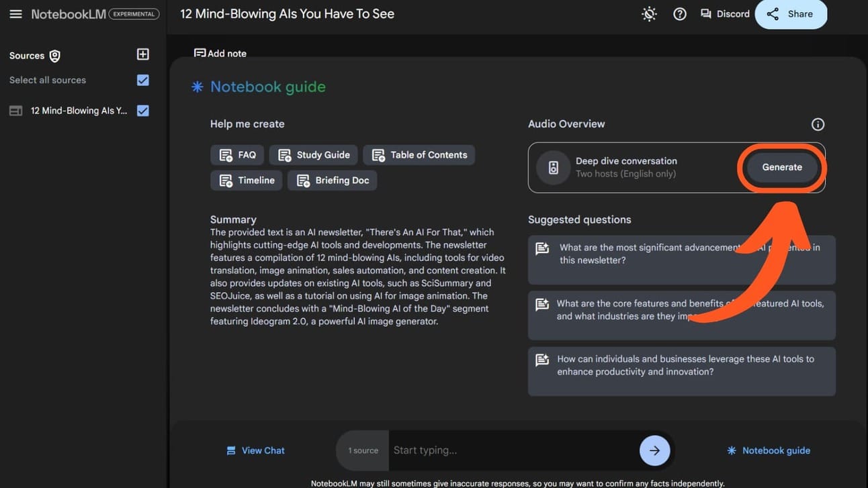Click the 'Sources' panel label
Viewport: 868px width, 488px height.
(27, 56)
